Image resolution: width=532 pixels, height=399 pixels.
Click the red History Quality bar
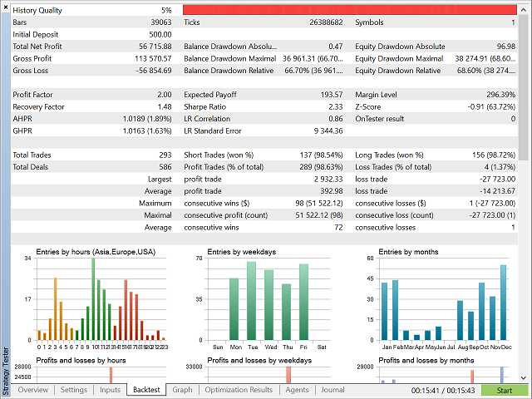pyautogui.click(x=349, y=10)
